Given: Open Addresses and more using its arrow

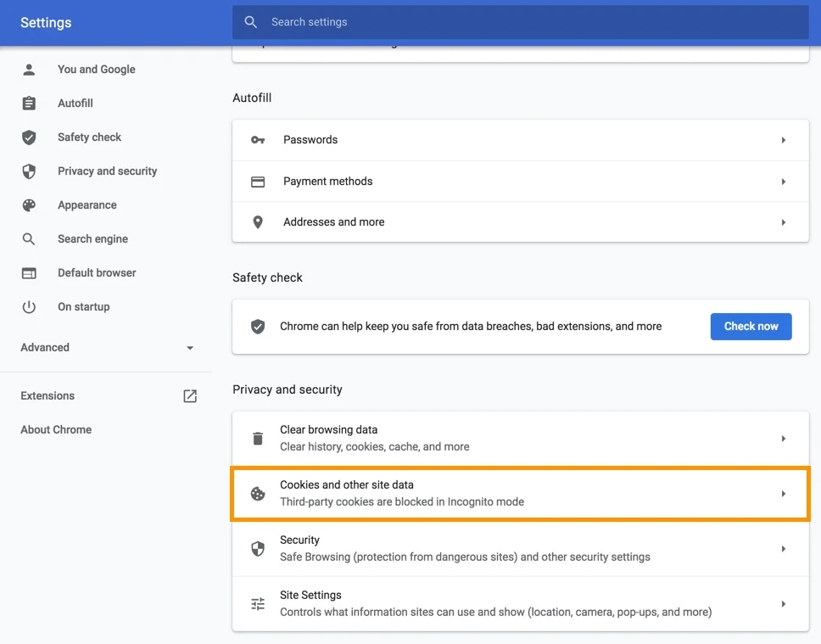Looking at the screenshot, I should (x=784, y=222).
